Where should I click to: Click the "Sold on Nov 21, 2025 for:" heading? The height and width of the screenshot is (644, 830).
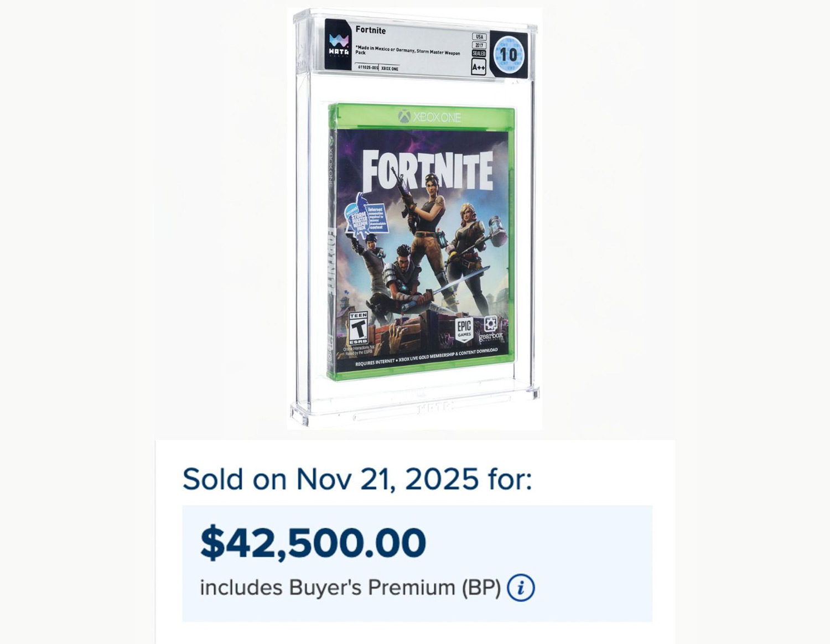coord(357,479)
